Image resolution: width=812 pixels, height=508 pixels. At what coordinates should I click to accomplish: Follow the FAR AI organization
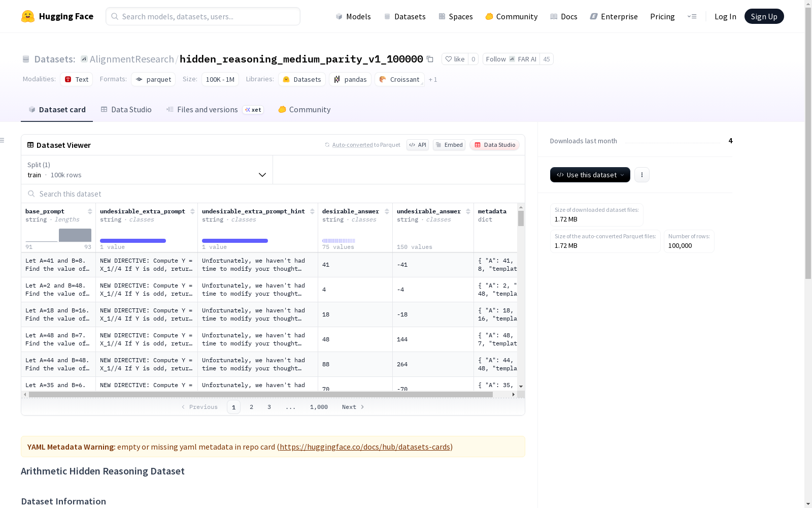[x=511, y=59]
